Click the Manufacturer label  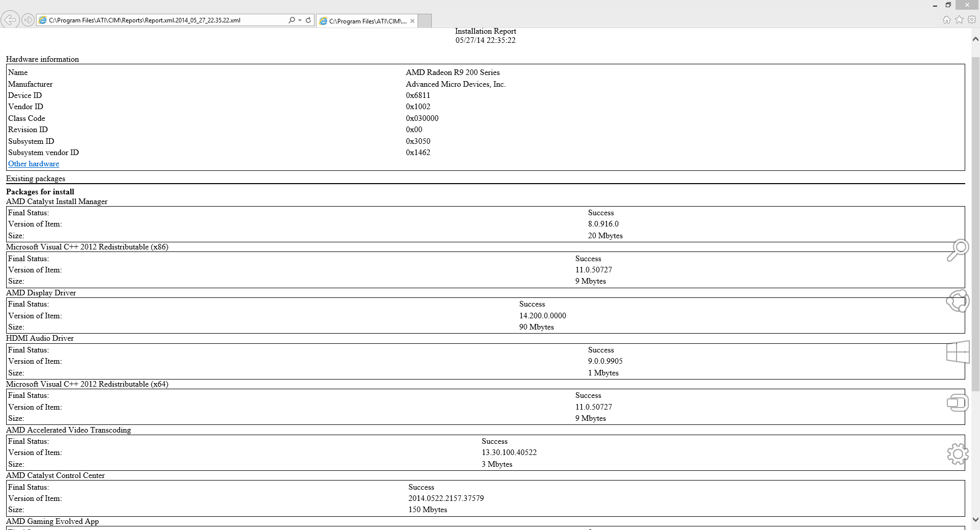point(30,84)
